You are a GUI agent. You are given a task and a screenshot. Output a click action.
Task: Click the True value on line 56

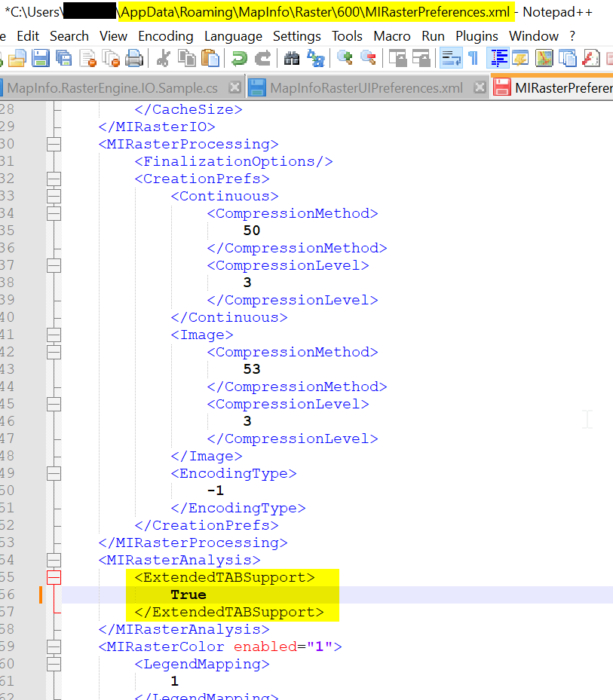pos(188,595)
